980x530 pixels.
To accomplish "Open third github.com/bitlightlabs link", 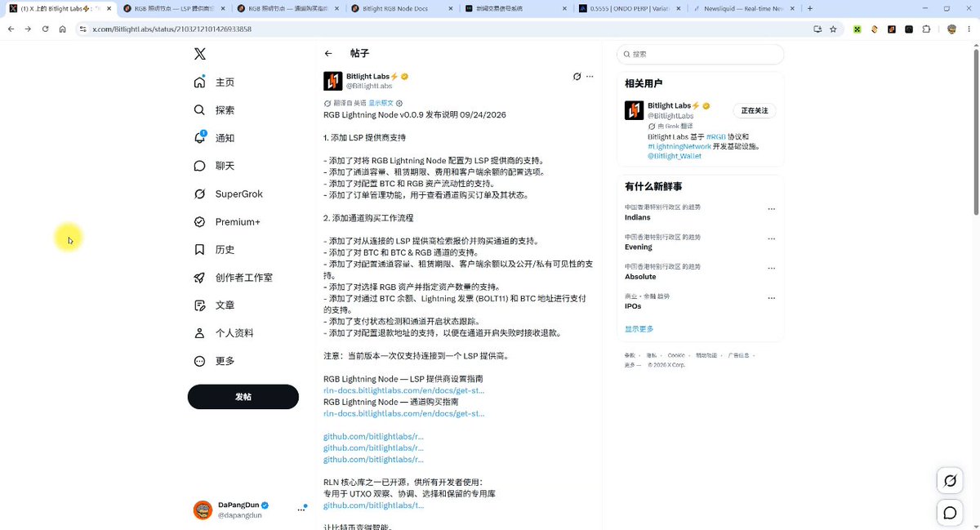I will click(x=373, y=459).
